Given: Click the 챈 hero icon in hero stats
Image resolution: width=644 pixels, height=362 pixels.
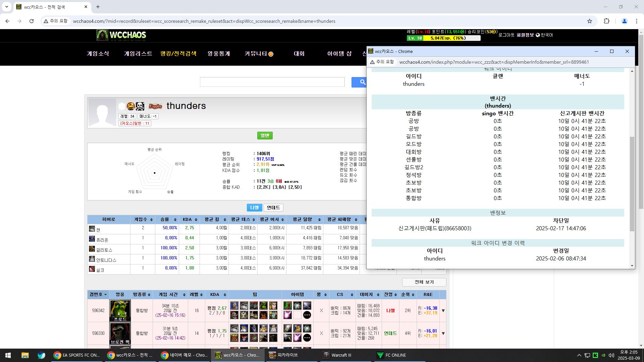Looking at the screenshot, I should (x=92, y=229).
